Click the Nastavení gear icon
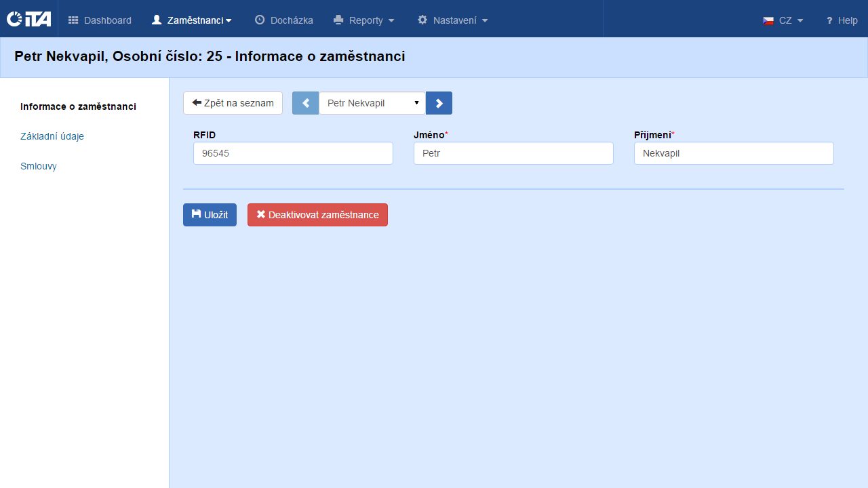Image resolution: width=868 pixels, height=488 pixels. pos(422,20)
